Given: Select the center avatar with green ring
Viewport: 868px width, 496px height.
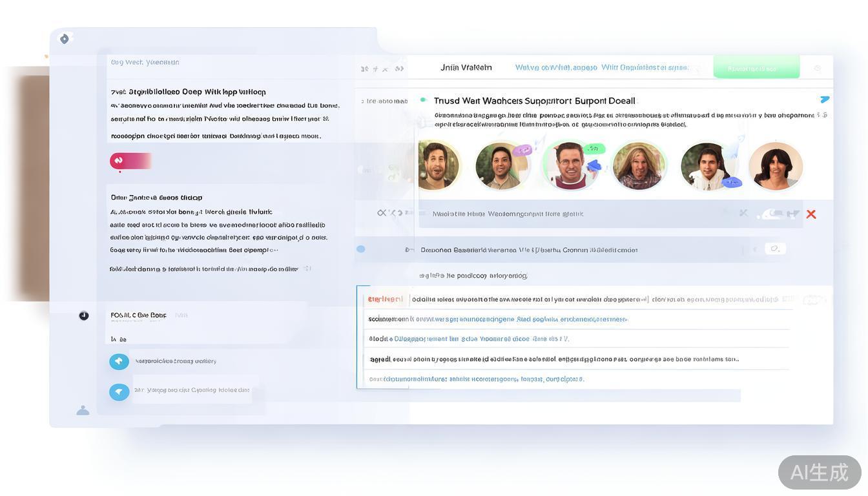Looking at the screenshot, I should [x=570, y=165].
